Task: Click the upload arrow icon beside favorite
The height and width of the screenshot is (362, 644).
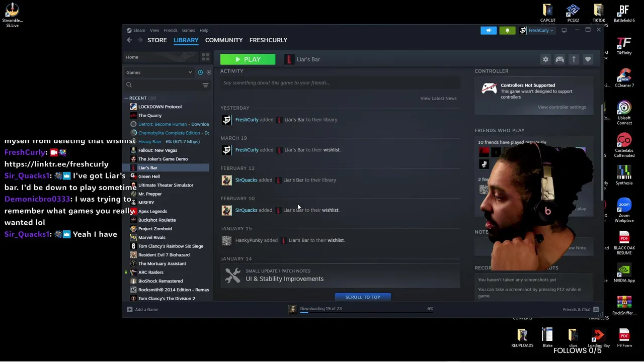Action: coord(574,59)
